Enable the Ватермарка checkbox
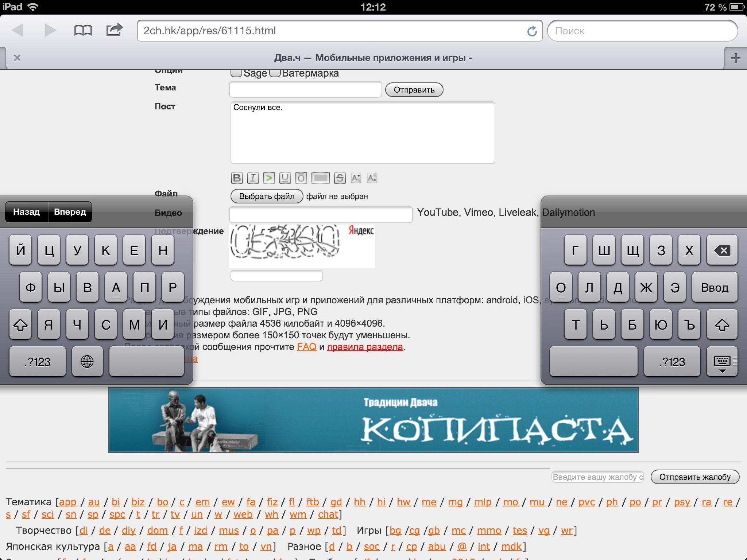The height and width of the screenshot is (560, 747). [x=275, y=73]
